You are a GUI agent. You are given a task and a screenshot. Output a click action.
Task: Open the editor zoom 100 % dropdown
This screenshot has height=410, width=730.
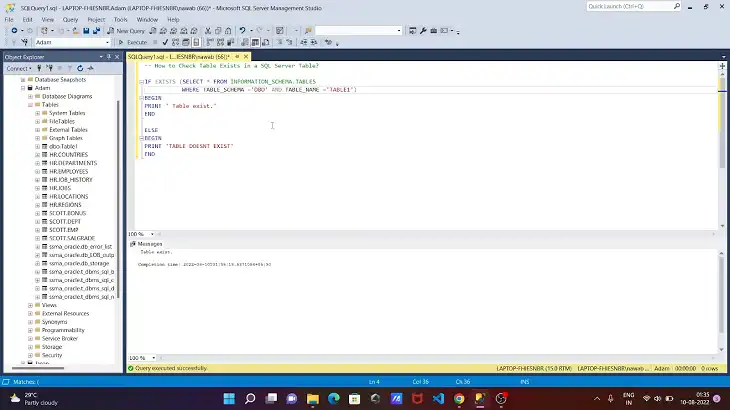click(152, 234)
